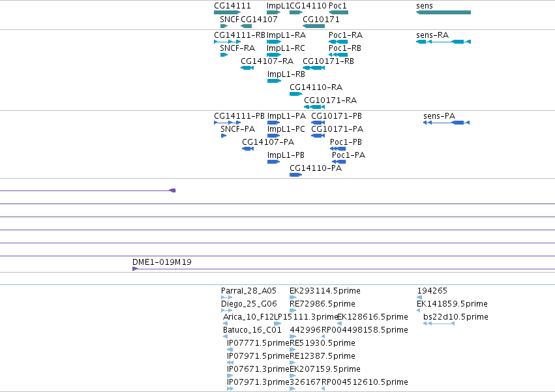This screenshot has height=392, width=555.
Task: Click protein ImpL1-PC
Action: [x=274, y=136]
